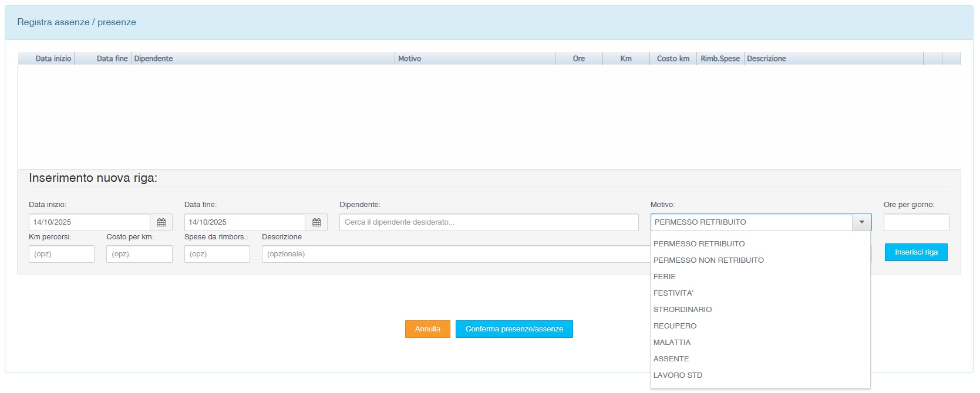Viewport: 980px width, 393px height.
Task: Choose FESTIVITA' in the dropdown list
Action: point(673,293)
